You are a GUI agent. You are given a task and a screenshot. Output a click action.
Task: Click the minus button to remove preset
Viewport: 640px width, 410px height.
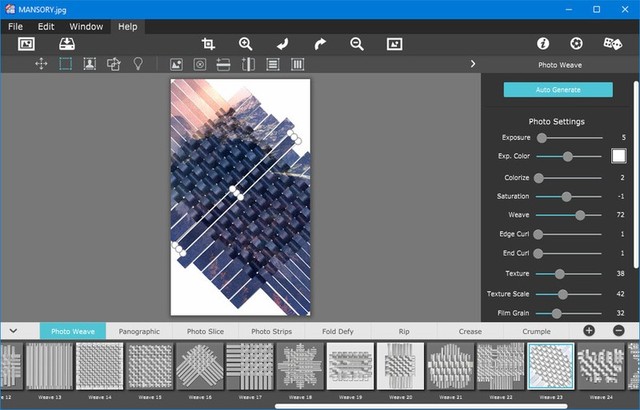tap(618, 331)
